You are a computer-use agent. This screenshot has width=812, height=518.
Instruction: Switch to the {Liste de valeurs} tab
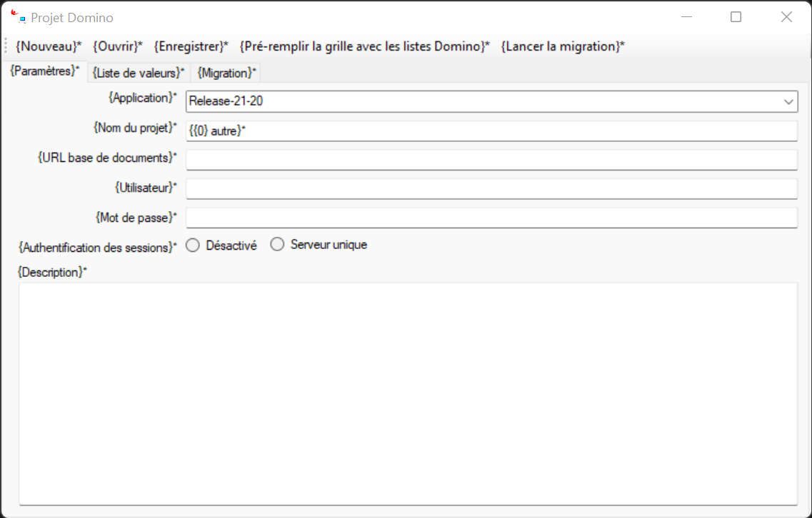point(139,73)
